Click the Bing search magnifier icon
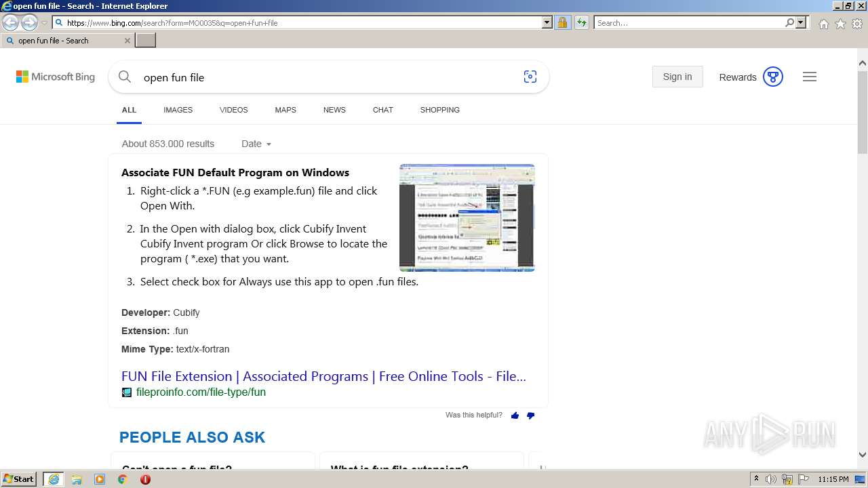 [x=125, y=77]
